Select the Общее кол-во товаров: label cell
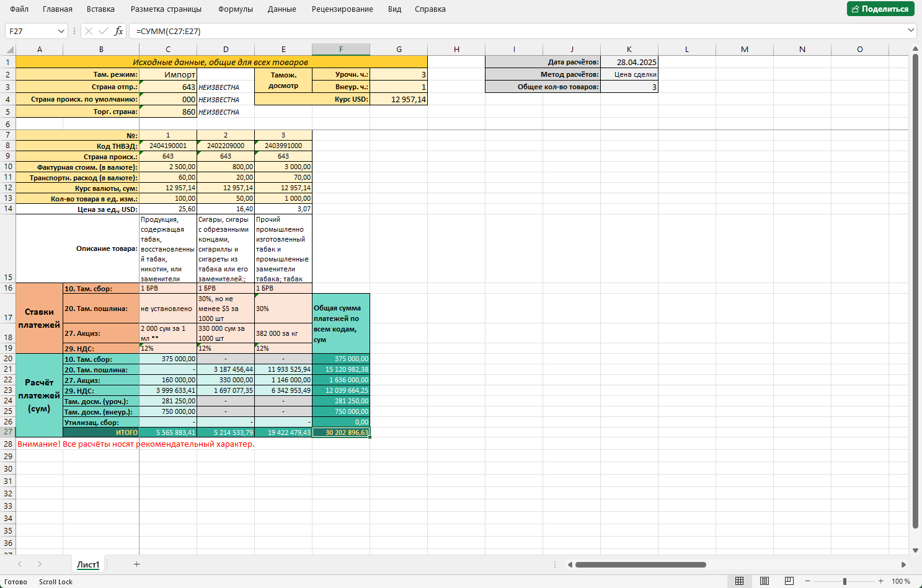 click(x=543, y=87)
